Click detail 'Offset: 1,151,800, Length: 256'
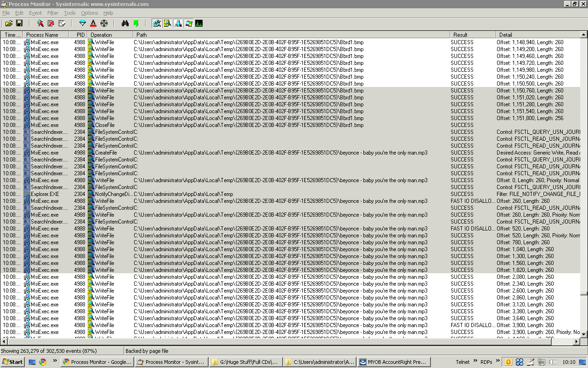 click(x=530, y=118)
